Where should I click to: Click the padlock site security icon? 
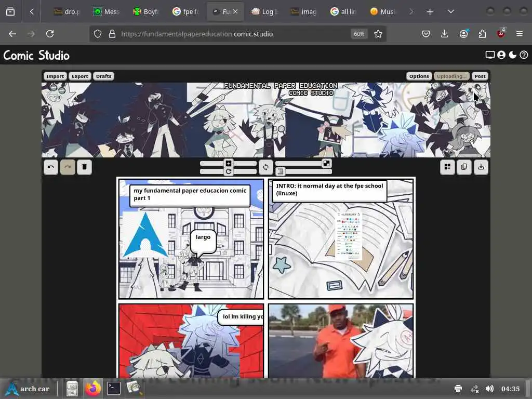[112, 34]
